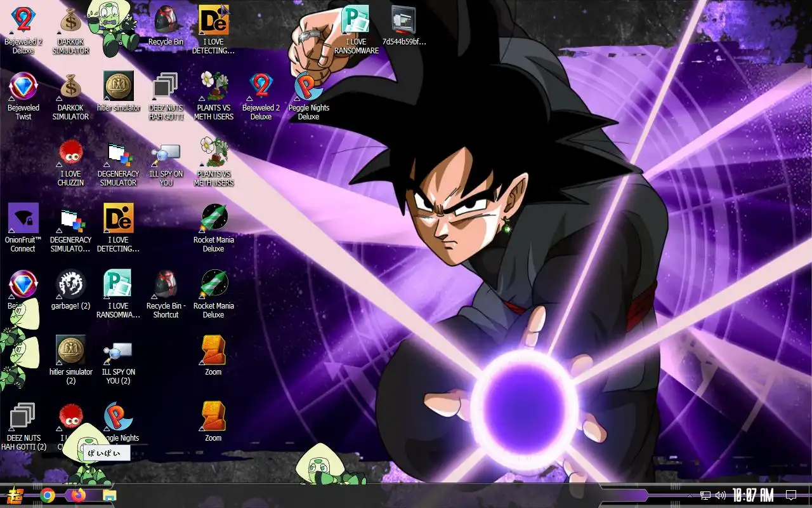Viewport: 812px width, 508px height.
Task: Open Rocket Mania Deluxe beside I LOVE DETECTING
Action: 213,219
